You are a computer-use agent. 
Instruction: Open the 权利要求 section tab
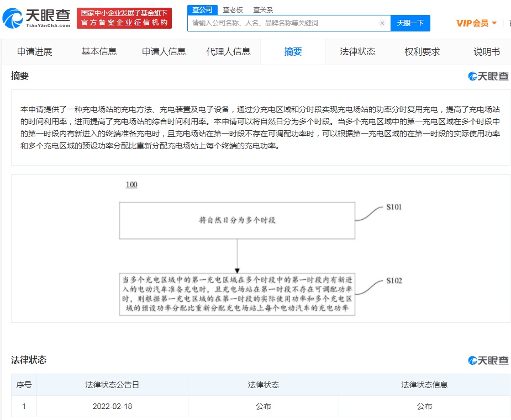422,52
